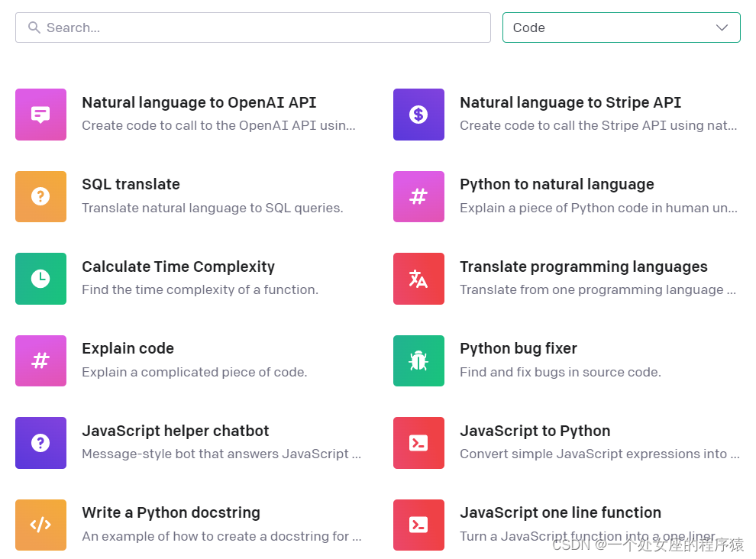Click the Python bug fixer bug icon
Screen dimensions: 756x559
coord(418,360)
